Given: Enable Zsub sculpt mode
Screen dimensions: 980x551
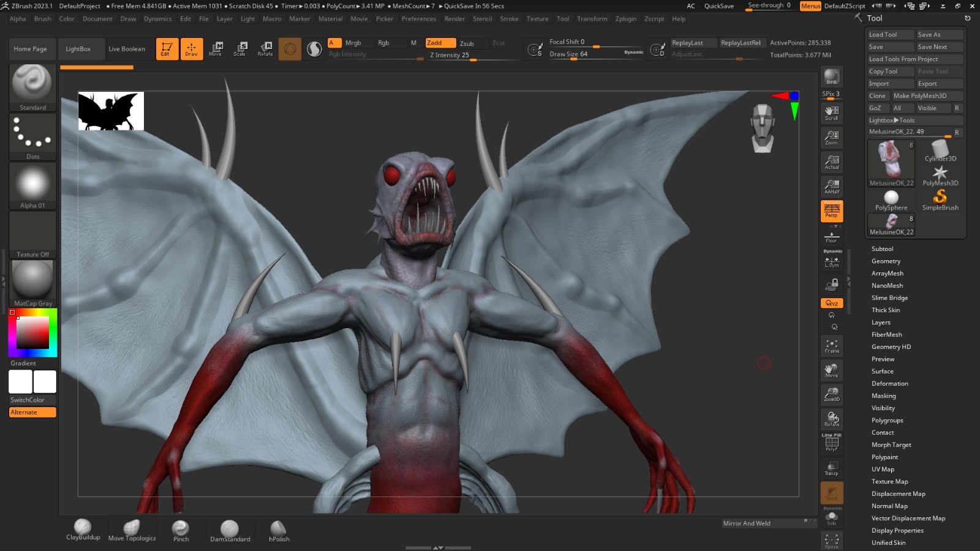Looking at the screenshot, I should coord(467,43).
